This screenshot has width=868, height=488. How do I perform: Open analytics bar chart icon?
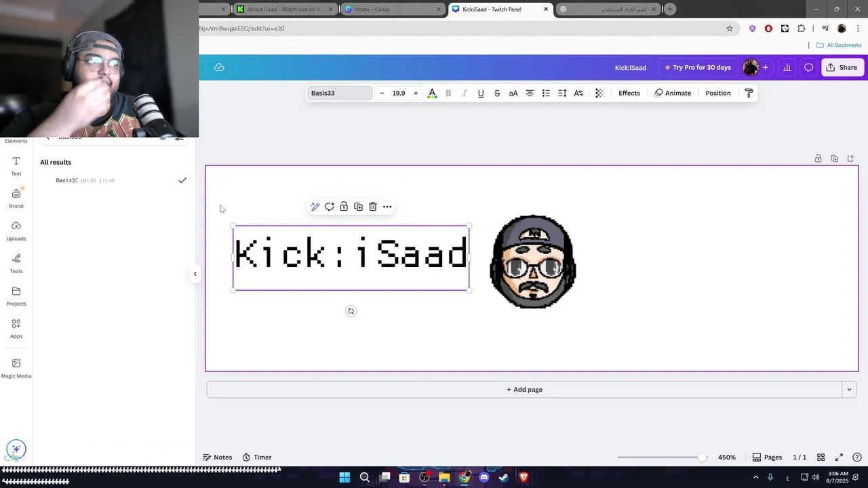[787, 67]
